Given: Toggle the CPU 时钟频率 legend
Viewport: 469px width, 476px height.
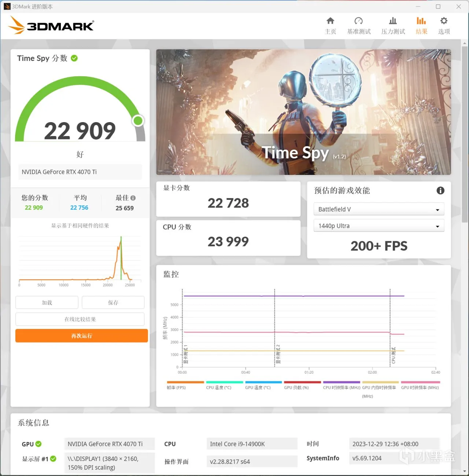Looking at the screenshot, I should point(341,385).
